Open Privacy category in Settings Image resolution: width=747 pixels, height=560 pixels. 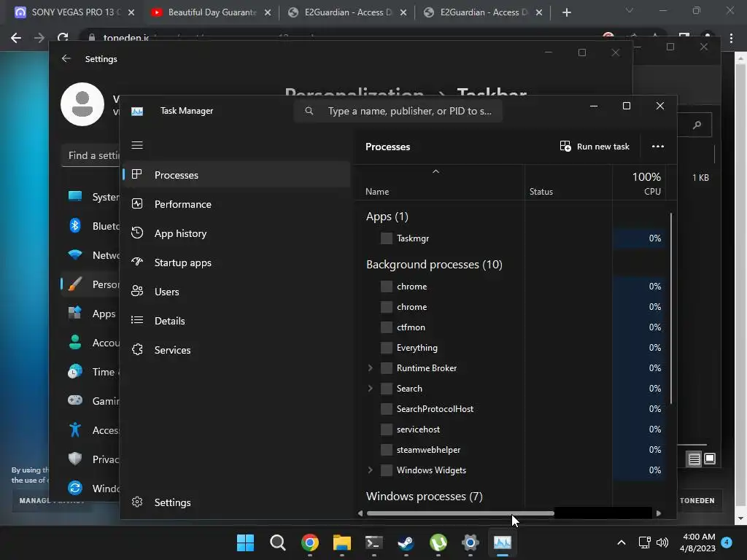(x=90, y=459)
